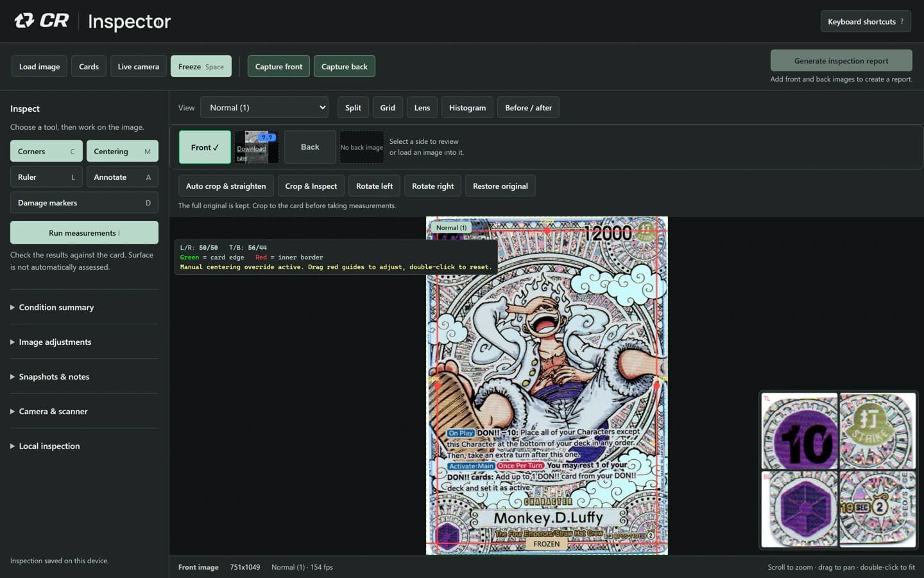Viewport: 924px width, 578px height.
Task: Select the Corners tool
Action: coord(46,151)
